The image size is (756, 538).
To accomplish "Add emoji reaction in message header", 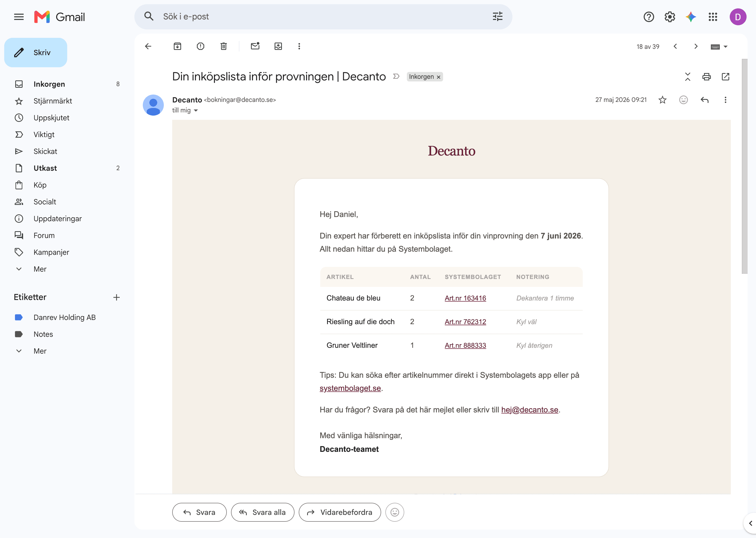I will 683,100.
